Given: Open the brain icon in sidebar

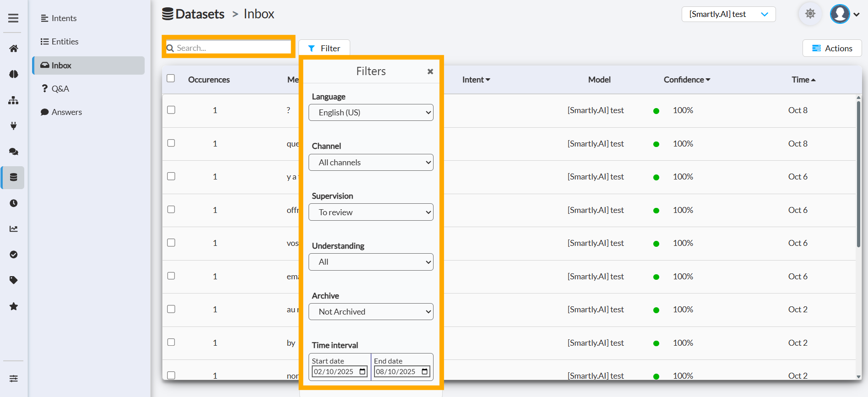Looking at the screenshot, I should pos(14,74).
